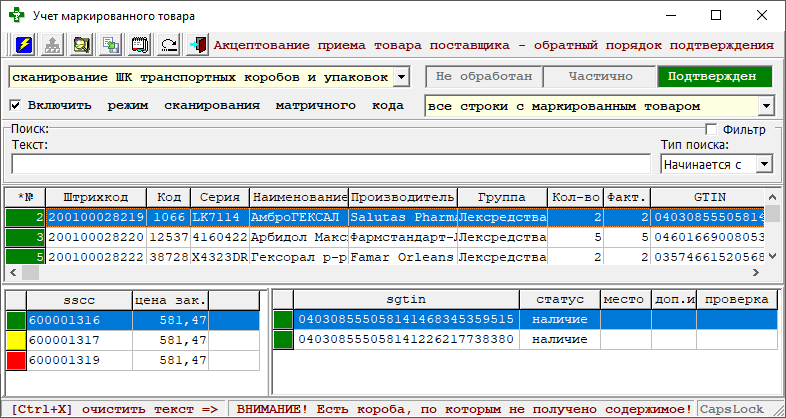Image resolution: width=786 pixels, height=418 pixels.
Task: Click the copy documents toolbar icon
Action: (x=110, y=45)
